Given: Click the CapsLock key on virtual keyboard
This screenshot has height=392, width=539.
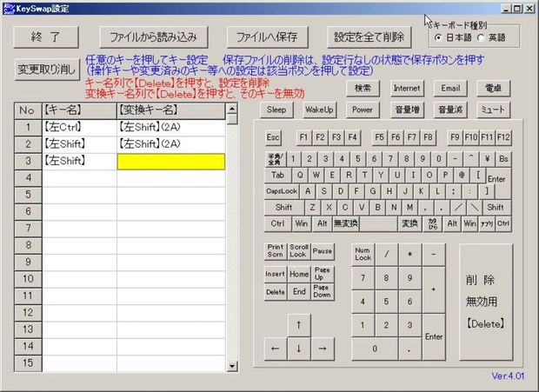Looking at the screenshot, I should pyautogui.click(x=282, y=191).
